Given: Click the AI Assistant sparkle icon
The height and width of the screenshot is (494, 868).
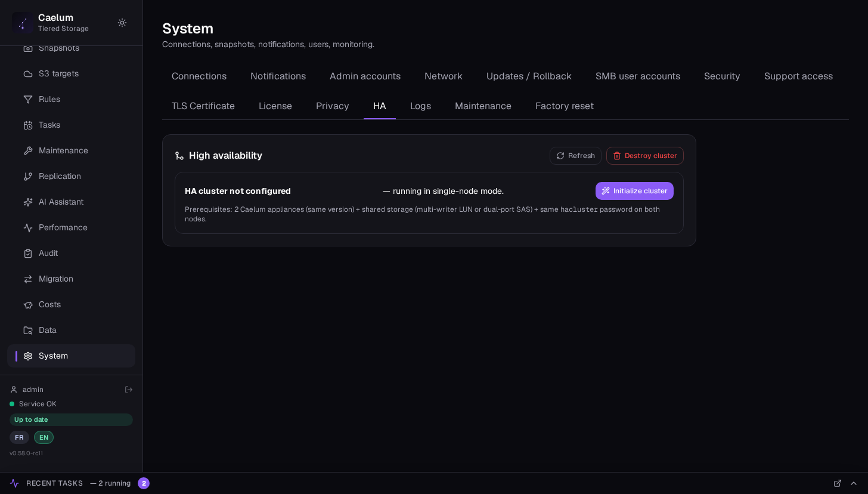Looking at the screenshot, I should 28,202.
